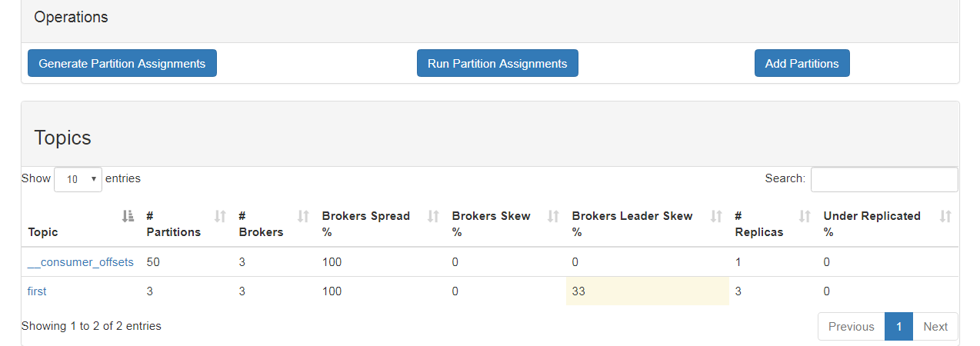980x346 pixels.
Task: Sort using Brokers Skew % arrows icon
Action: coord(553,216)
